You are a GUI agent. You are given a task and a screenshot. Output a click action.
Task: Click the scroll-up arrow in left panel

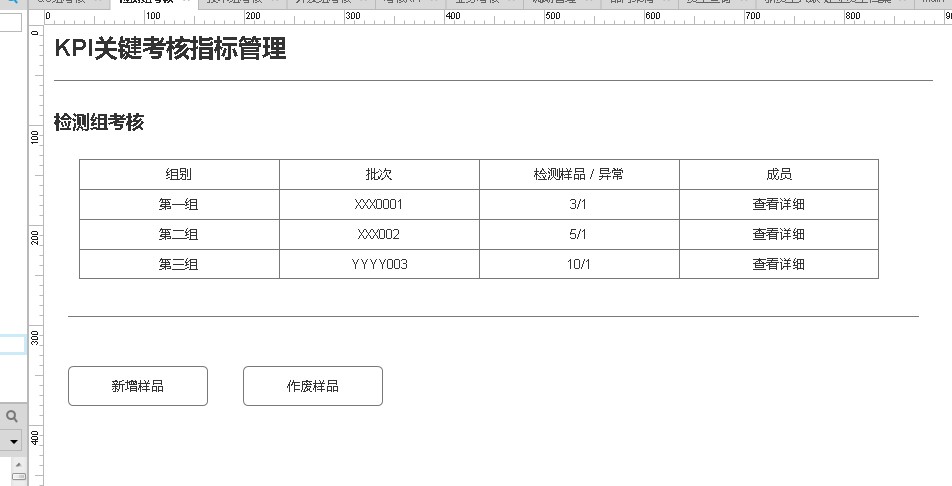pos(17,465)
